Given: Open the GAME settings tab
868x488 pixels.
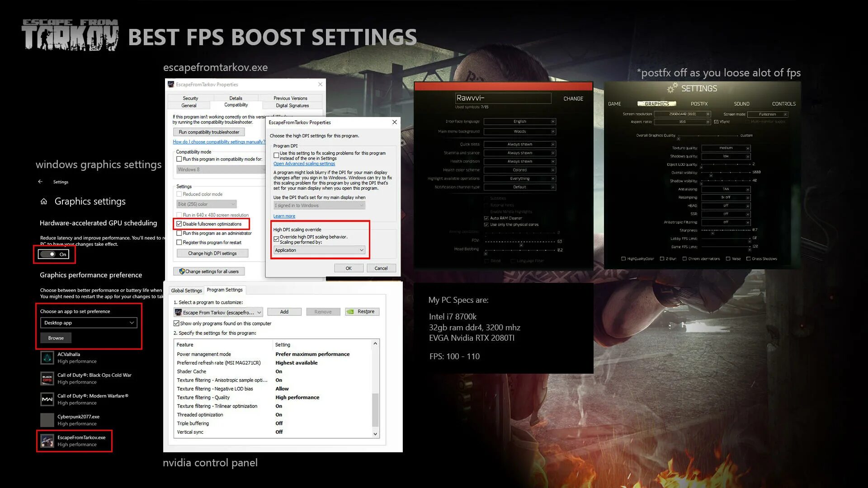Looking at the screenshot, I should click(x=614, y=104).
